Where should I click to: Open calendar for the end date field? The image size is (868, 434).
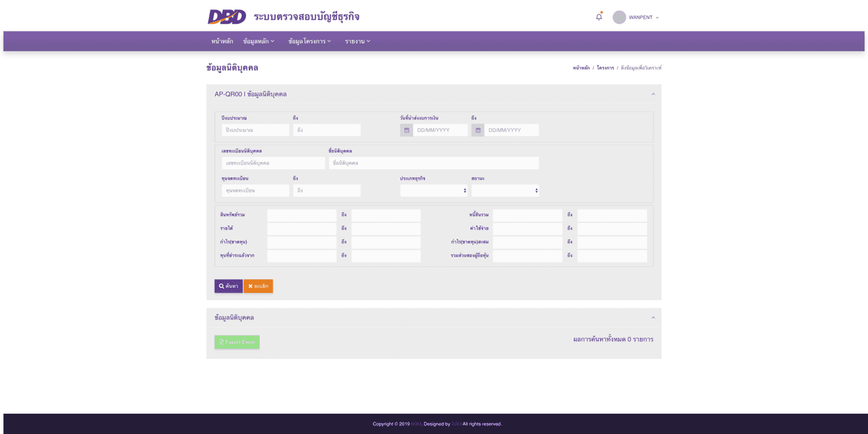point(477,130)
